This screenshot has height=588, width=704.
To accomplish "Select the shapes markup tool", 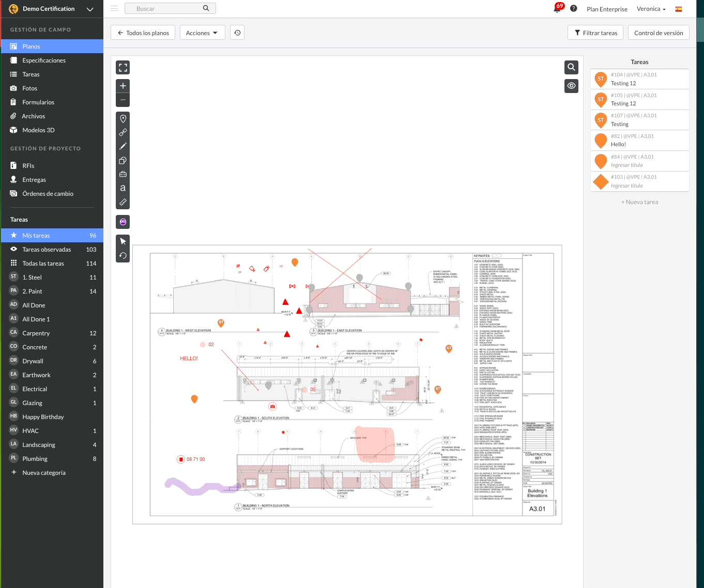I will [123, 161].
